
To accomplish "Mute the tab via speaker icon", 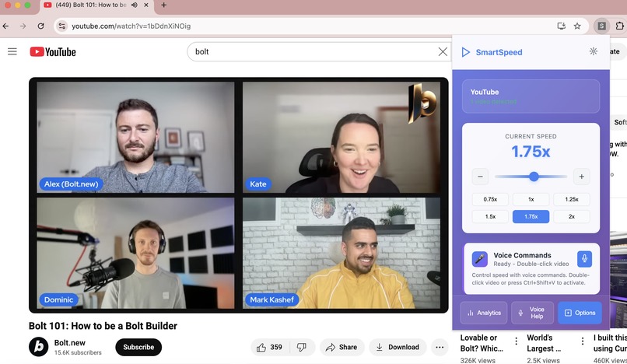I will (x=135, y=5).
